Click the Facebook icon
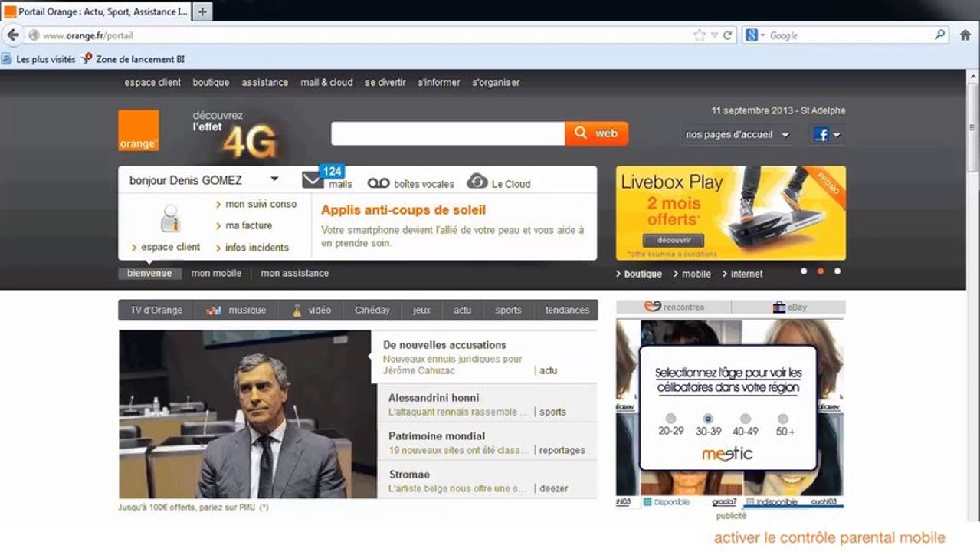This screenshot has width=980, height=552. [x=821, y=135]
